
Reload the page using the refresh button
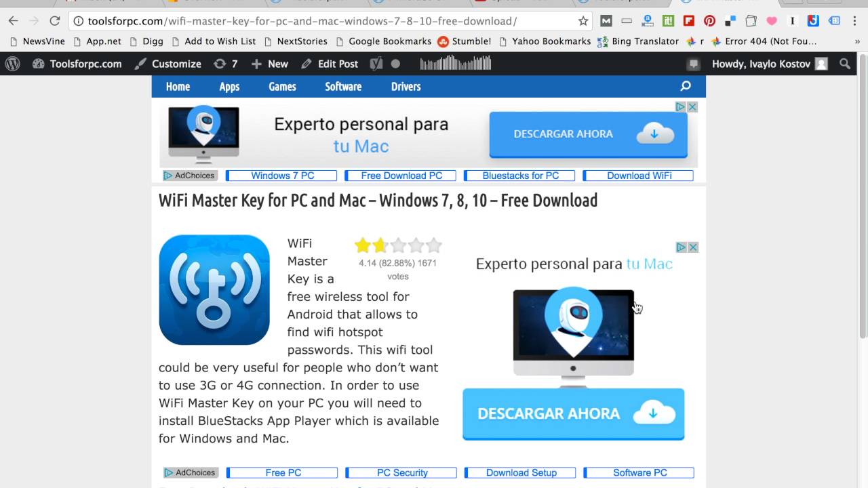click(55, 21)
